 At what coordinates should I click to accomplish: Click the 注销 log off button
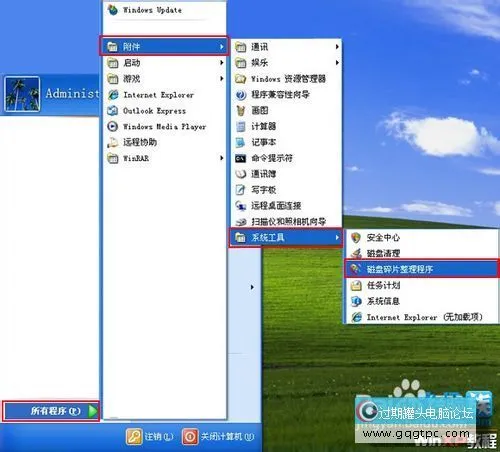150,436
